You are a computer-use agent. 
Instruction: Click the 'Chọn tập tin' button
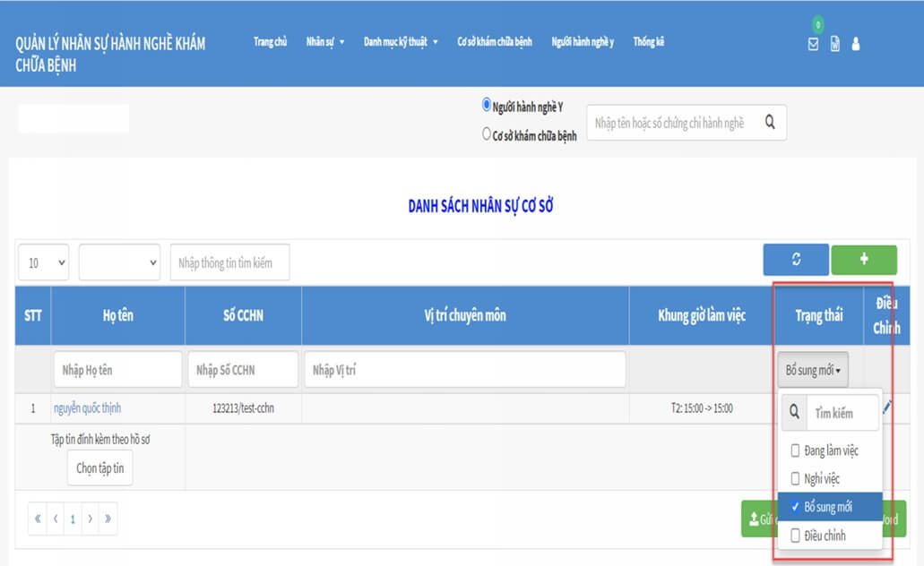pyautogui.click(x=99, y=467)
